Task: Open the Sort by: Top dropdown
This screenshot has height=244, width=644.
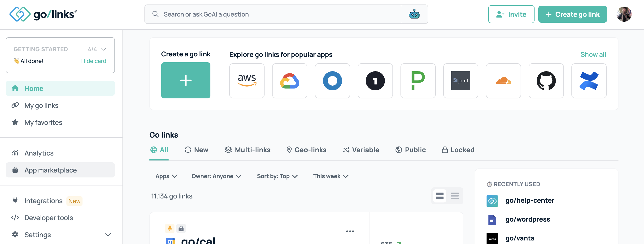Action: (x=277, y=176)
